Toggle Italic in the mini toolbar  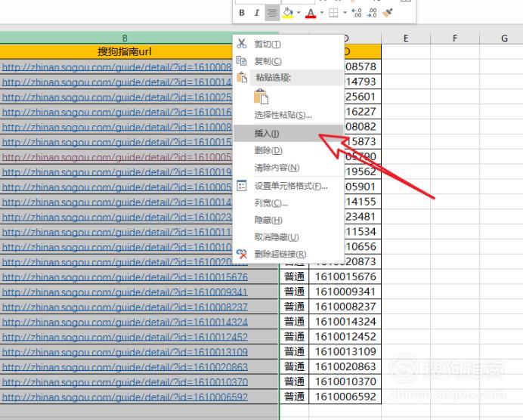tap(256, 13)
